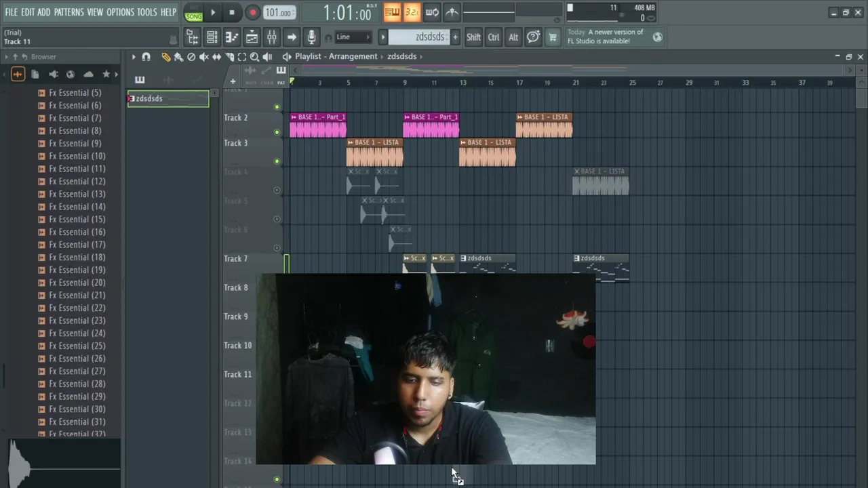Click the help speech-bubble question icon
This screenshot has height=488, width=868.
534,37
